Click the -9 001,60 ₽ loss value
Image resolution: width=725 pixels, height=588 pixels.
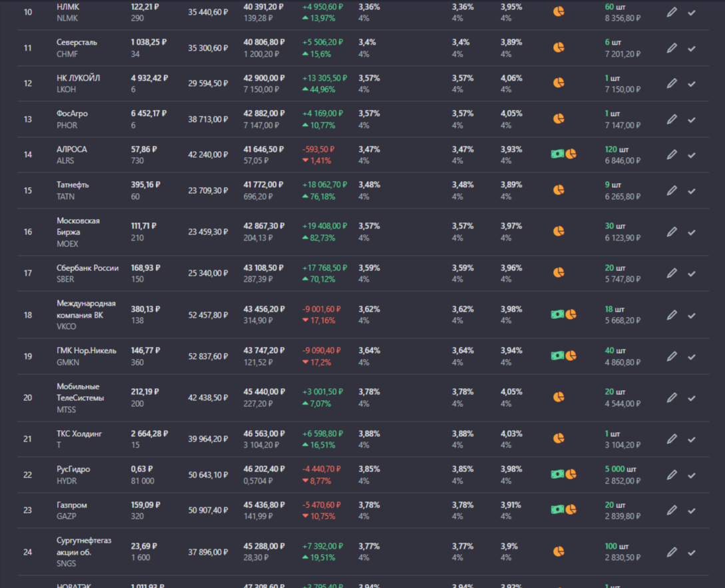coord(322,309)
